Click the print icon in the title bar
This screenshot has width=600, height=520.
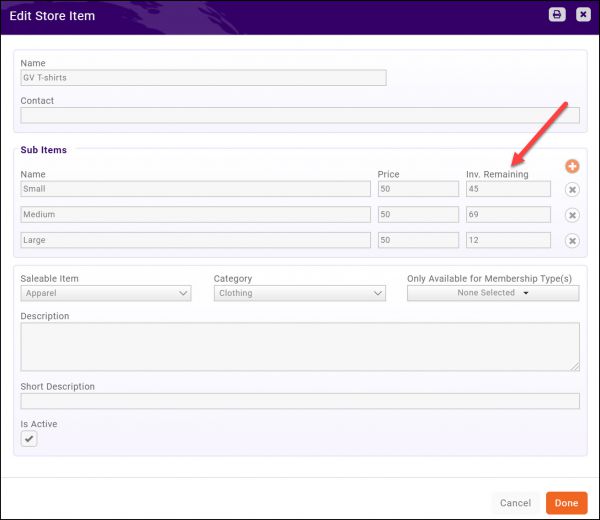pos(557,15)
